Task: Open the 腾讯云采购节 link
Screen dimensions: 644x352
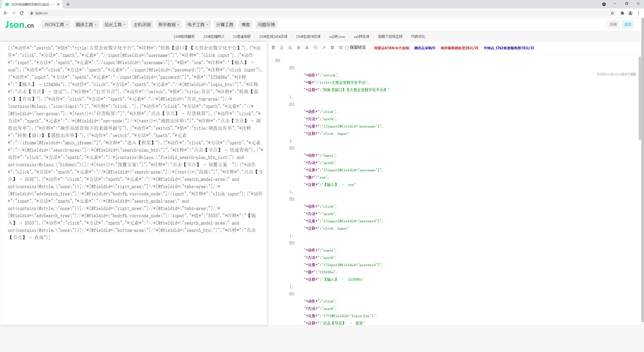Action: 425,48
